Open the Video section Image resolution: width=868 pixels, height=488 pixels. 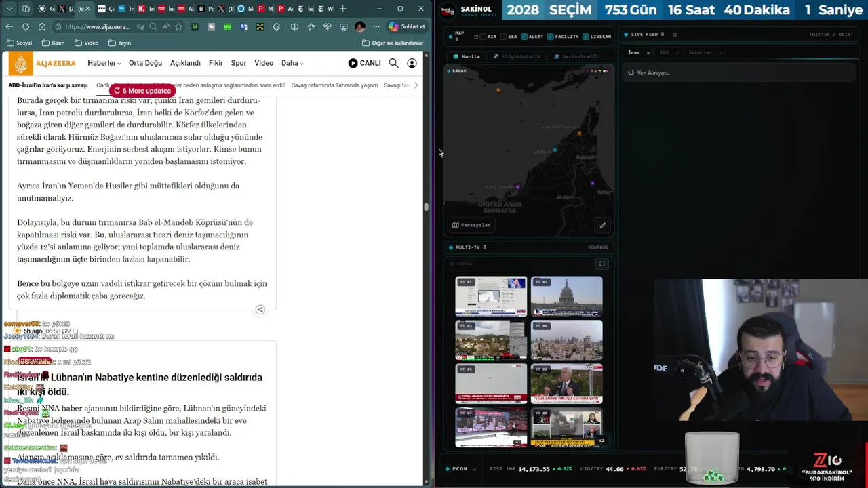tap(264, 63)
